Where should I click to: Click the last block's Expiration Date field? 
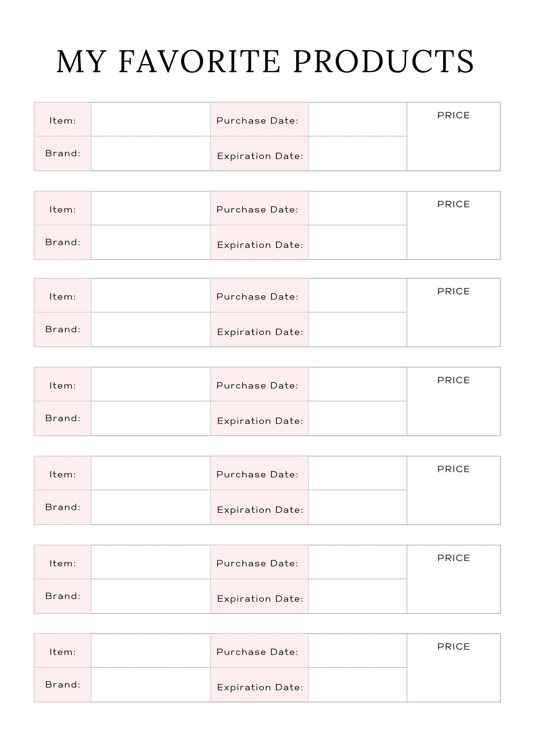358,685
